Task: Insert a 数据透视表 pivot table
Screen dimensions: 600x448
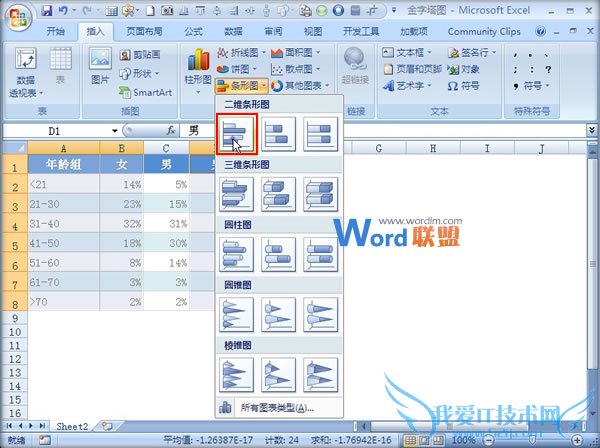Action: [x=26, y=73]
